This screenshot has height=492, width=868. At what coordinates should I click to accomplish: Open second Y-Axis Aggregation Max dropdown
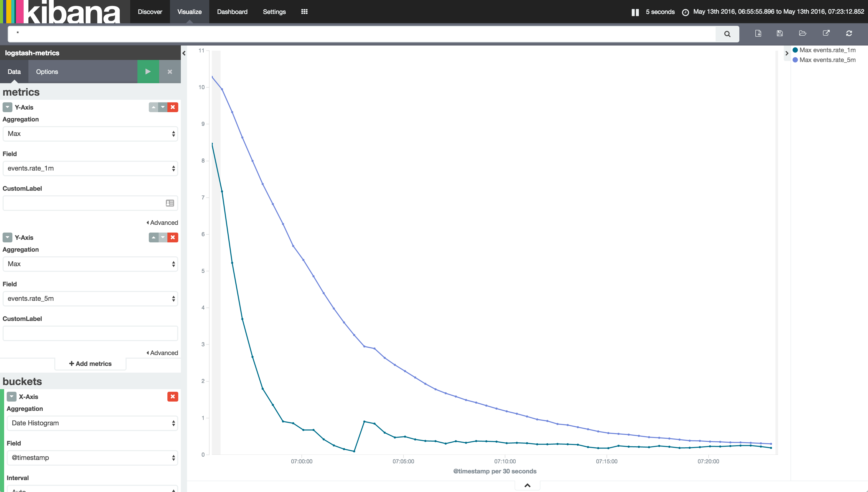(90, 264)
